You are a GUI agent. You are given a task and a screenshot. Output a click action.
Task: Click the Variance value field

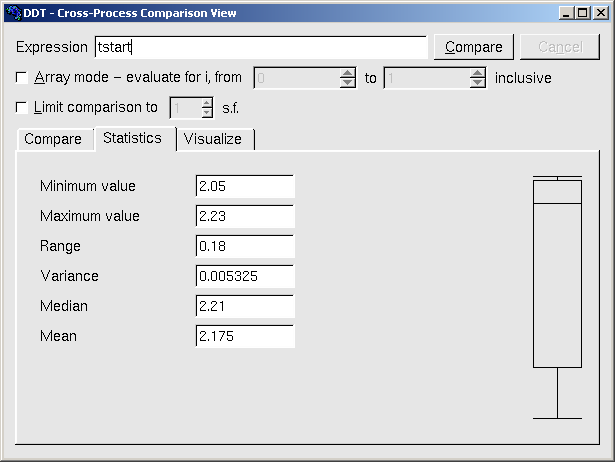pos(245,276)
